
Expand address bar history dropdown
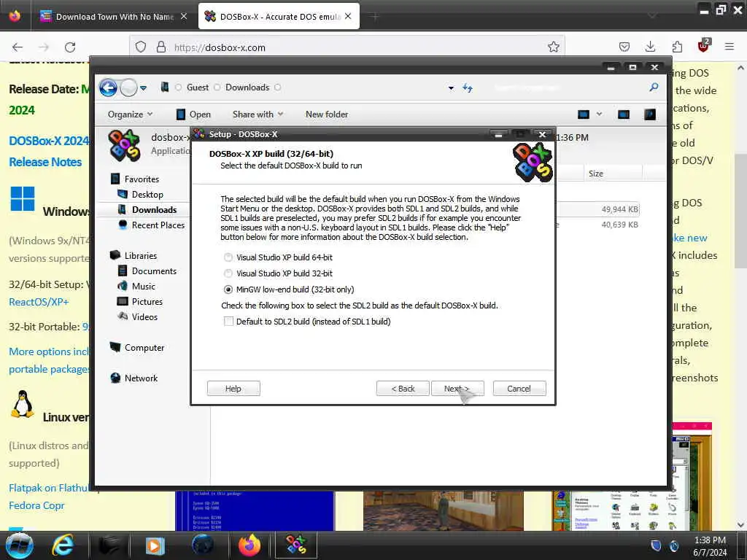[x=451, y=88]
